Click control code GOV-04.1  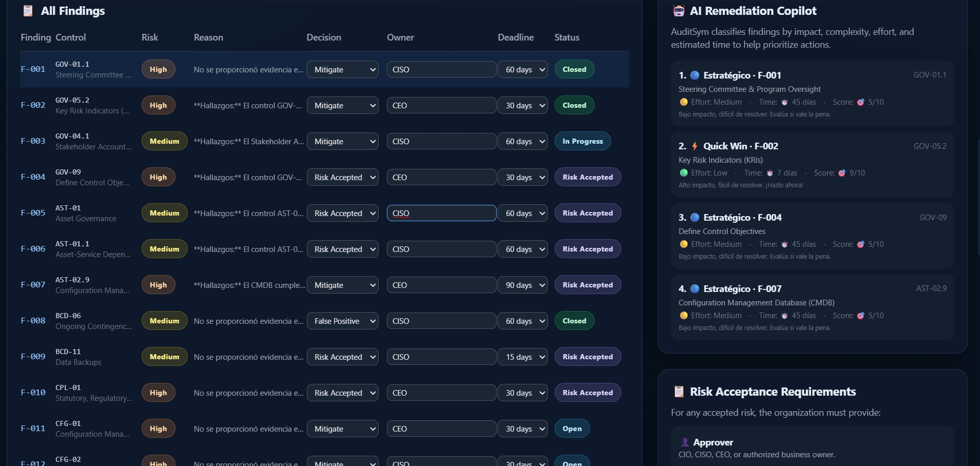pos(72,136)
